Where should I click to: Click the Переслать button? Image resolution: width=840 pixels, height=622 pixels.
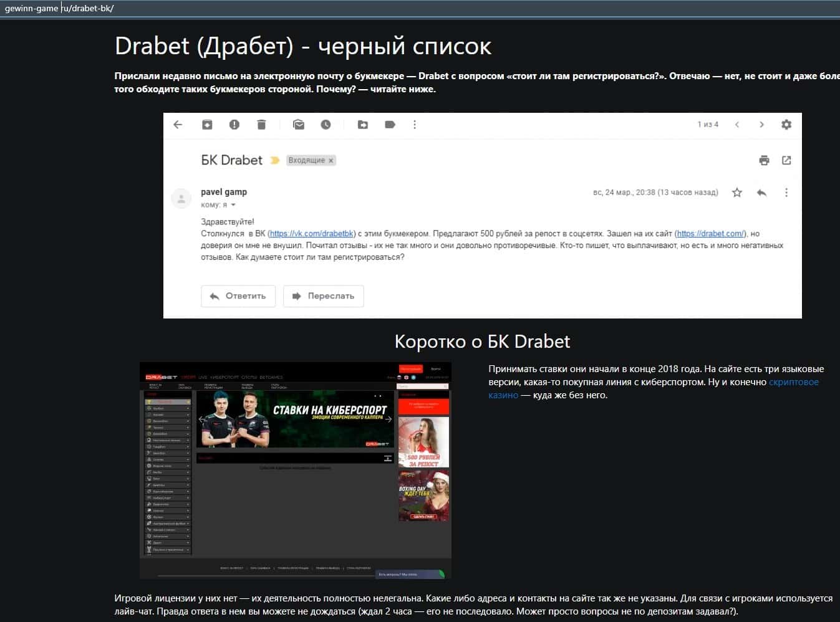click(x=324, y=296)
